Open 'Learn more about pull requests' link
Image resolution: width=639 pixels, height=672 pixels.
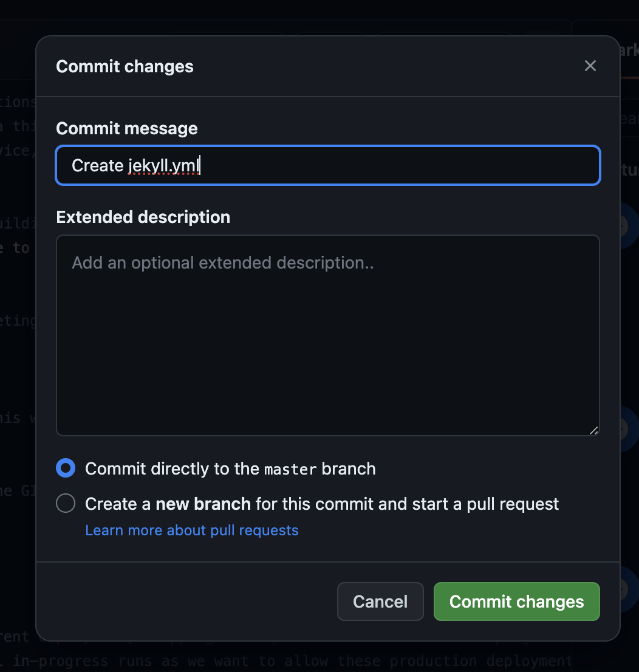(192, 530)
